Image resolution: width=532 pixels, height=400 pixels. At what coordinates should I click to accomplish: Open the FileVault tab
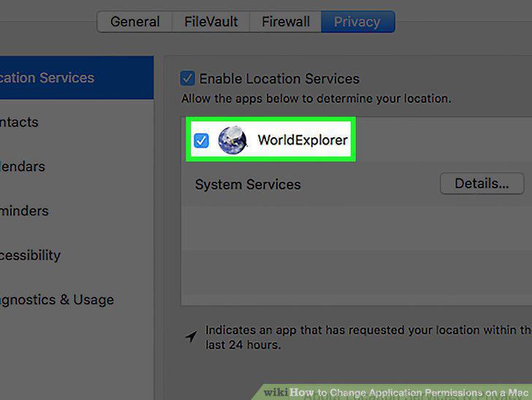(210, 22)
